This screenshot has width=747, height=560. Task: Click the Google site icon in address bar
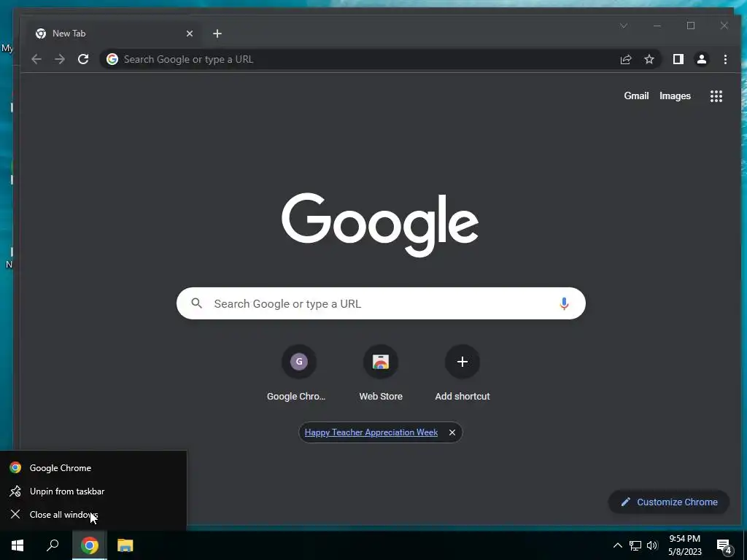112,59
